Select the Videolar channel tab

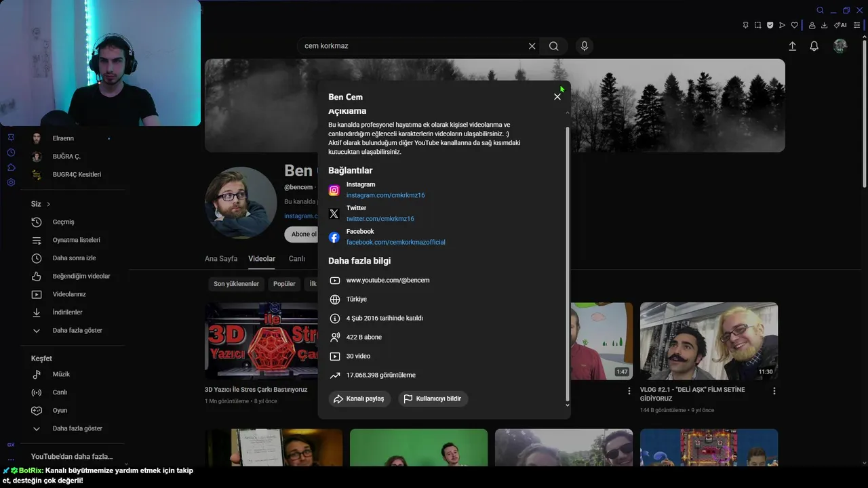[x=262, y=259]
